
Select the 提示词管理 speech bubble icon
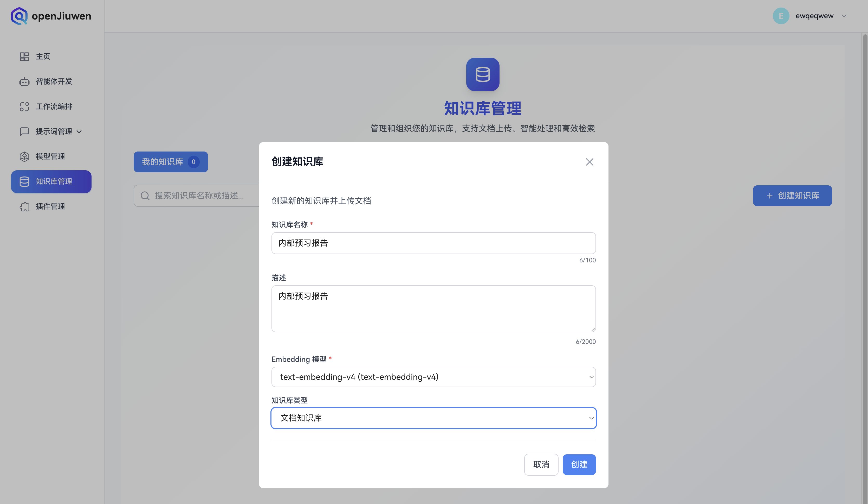pos(24,131)
